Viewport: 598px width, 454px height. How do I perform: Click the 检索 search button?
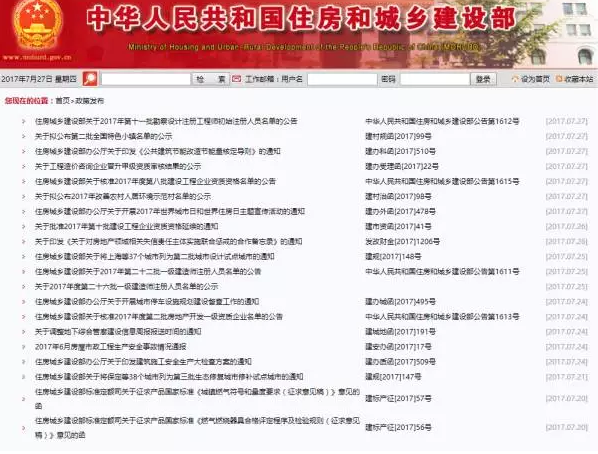(x=211, y=79)
